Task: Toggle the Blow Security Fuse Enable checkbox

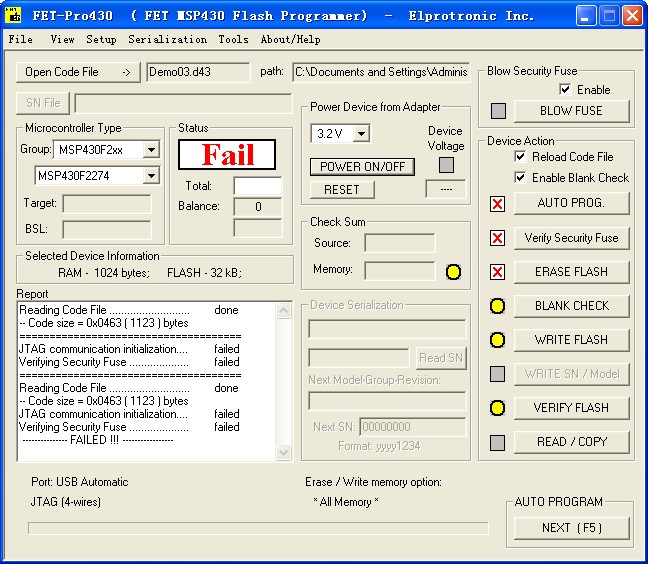Action: pos(565,89)
